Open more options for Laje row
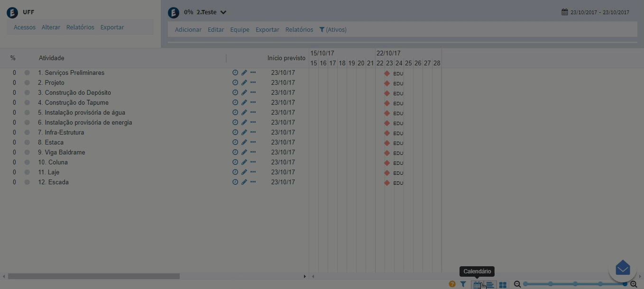Screen dimensions: 644x289 [253, 172]
